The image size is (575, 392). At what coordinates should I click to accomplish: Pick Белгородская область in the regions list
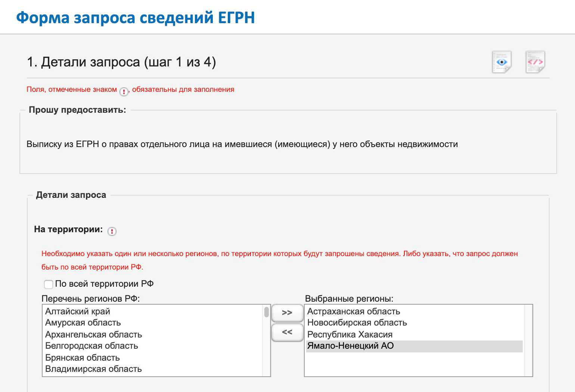pyautogui.click(x=91, y=346)
